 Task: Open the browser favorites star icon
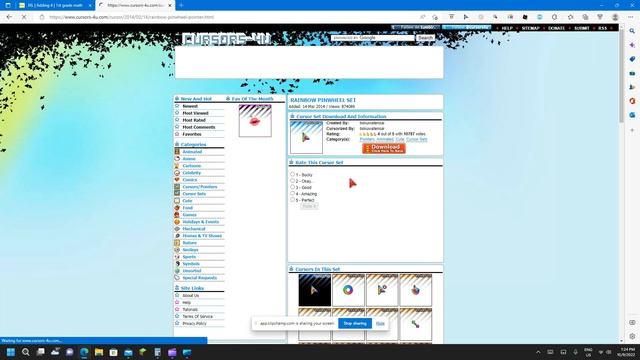point(570,17)
